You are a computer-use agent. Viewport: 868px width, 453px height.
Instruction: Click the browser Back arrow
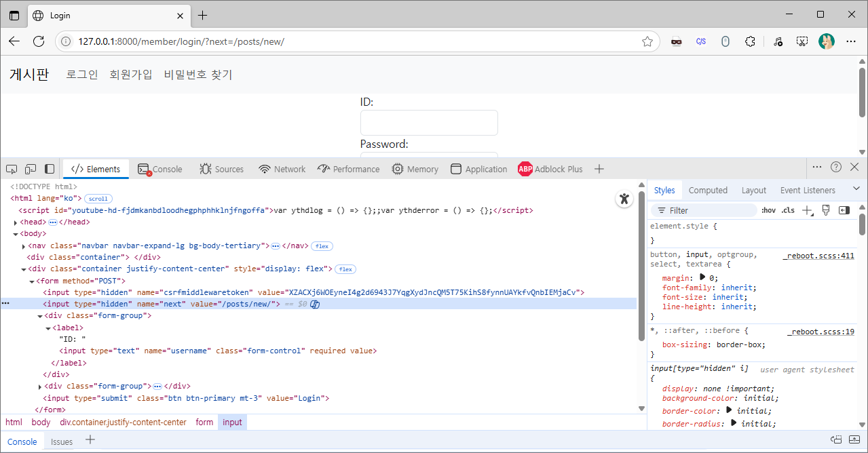tap(14, 41)
